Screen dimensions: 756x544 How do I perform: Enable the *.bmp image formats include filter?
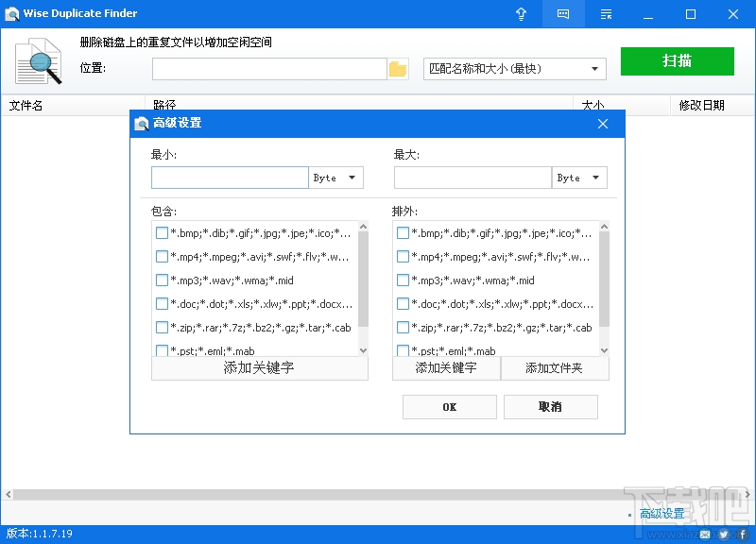tap(161, 232)
